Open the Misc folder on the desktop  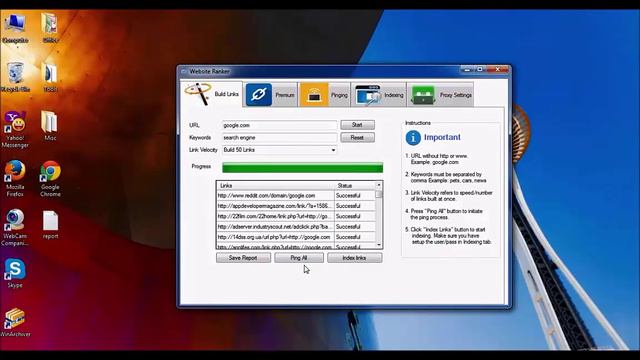(50, 126)
